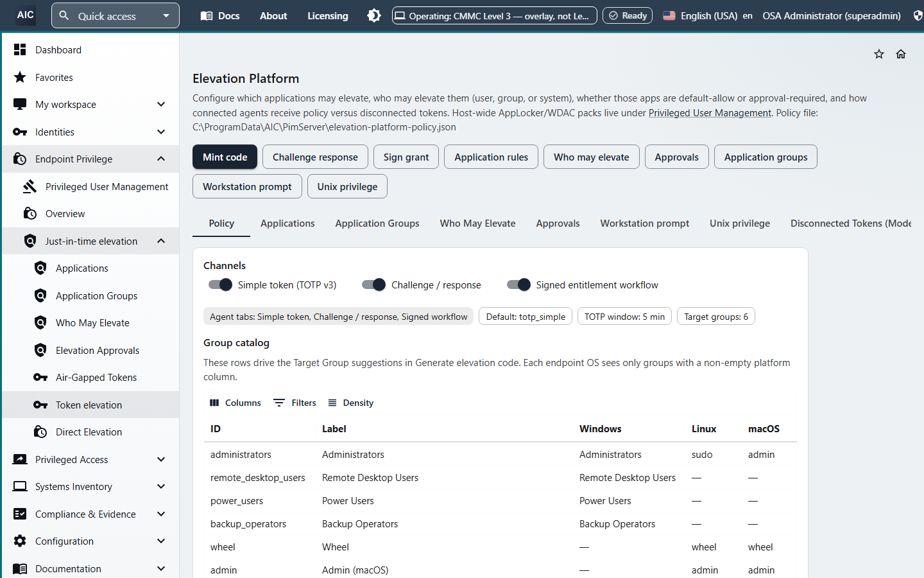Expand the Identities chevron
Viewport: 924px width, 578px height.
point(161,132)
